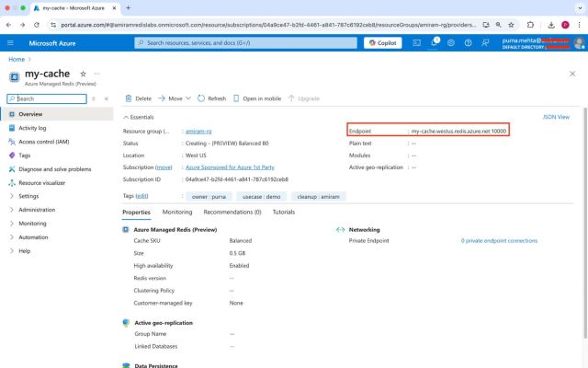Favorite my-cache with the star icon
This screenshot has width=588, height=368.
coord(84,74)
